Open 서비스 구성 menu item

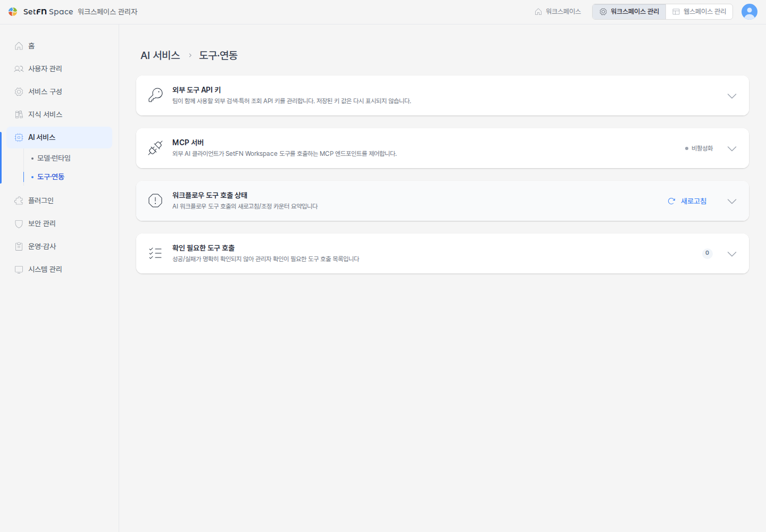pyautogui.click(x=59, y=92)
